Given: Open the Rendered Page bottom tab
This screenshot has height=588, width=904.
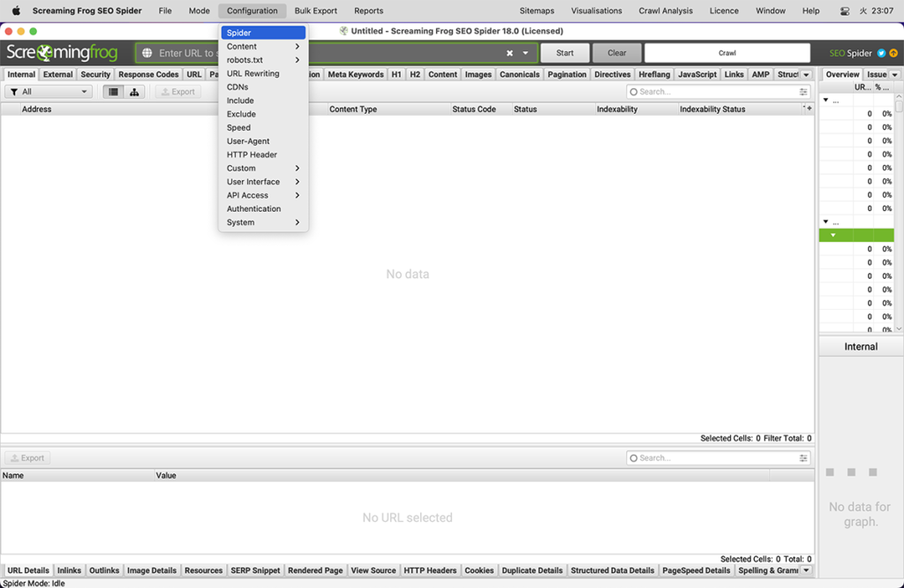Looking at the screenshot, I should click(x=315, y=570).
